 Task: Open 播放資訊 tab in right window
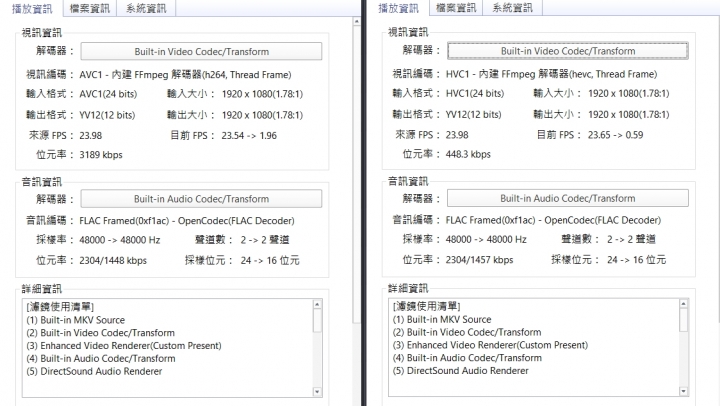tap(399, 8)
